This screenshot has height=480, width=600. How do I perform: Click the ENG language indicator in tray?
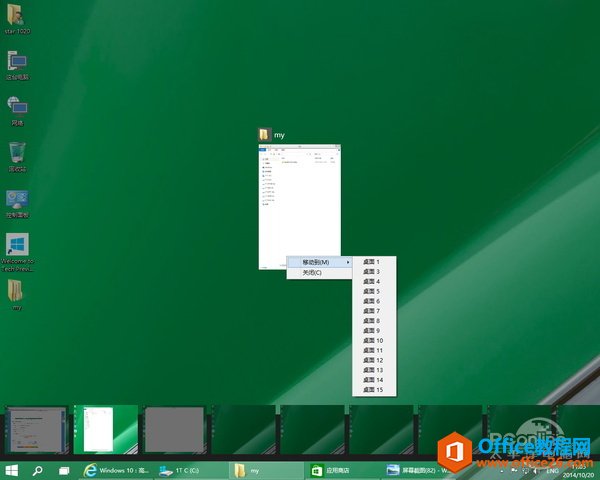click(x=552, y=471)
